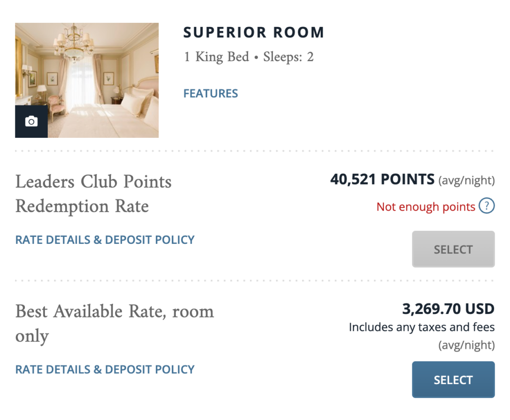Open the Superior Room bedroom photo
The width and height of the screenshot is (510, 420).
[x=87, y=80]
